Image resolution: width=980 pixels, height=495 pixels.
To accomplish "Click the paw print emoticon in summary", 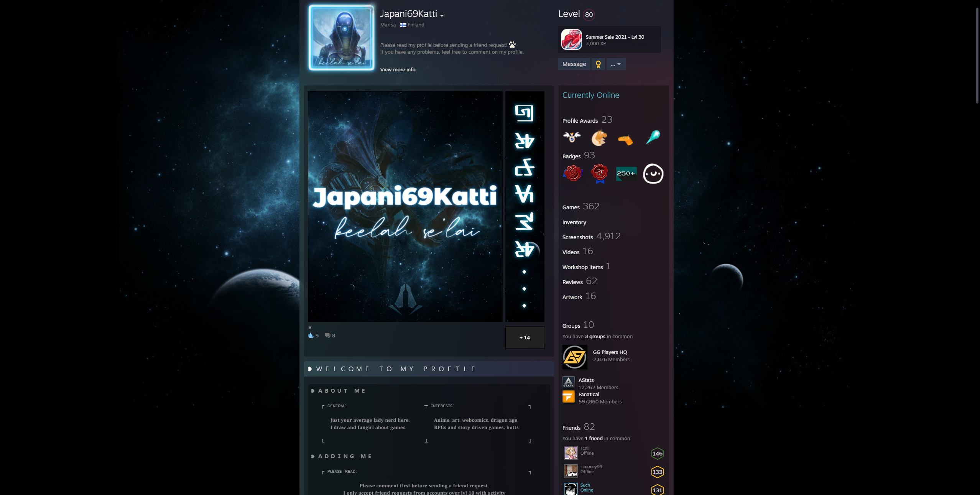I will click(512, 44).
